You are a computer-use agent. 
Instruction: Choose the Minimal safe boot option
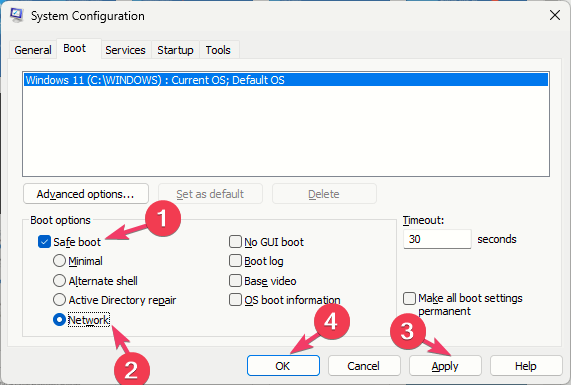point(59,261)
